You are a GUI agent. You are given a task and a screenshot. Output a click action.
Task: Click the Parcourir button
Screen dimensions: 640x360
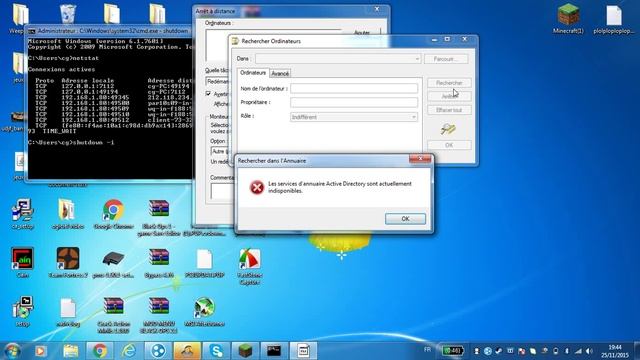tap(446, 59)
